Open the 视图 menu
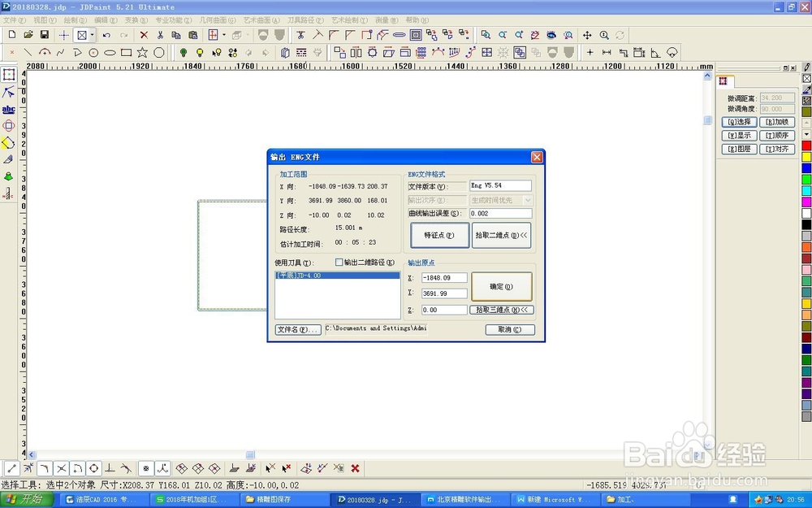 pyautogui.click(x=45, y=20)
